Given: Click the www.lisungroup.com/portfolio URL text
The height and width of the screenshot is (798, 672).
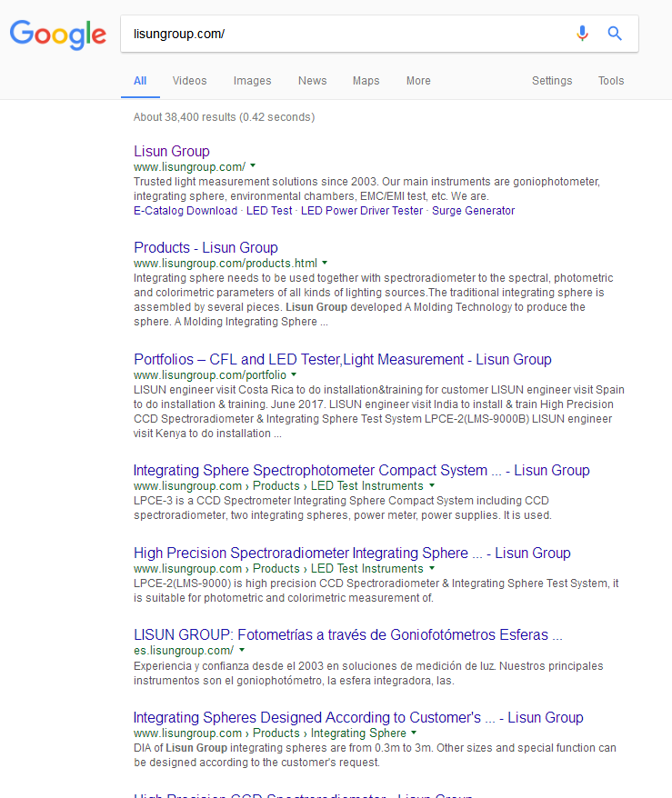Looking at the screenshot, I should click(x=210, y=375).
